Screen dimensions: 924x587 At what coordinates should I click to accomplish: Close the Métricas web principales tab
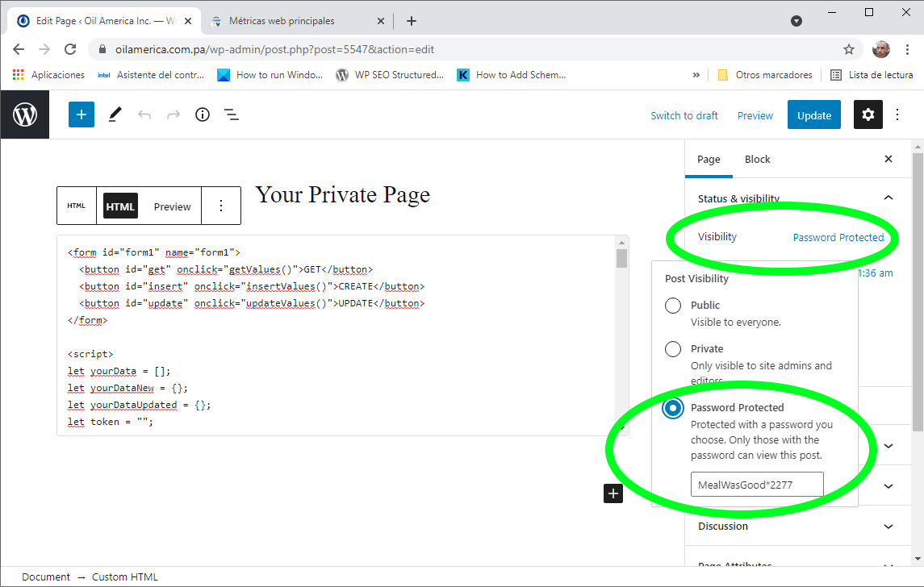pyautogui.click(x=381, y=21)
